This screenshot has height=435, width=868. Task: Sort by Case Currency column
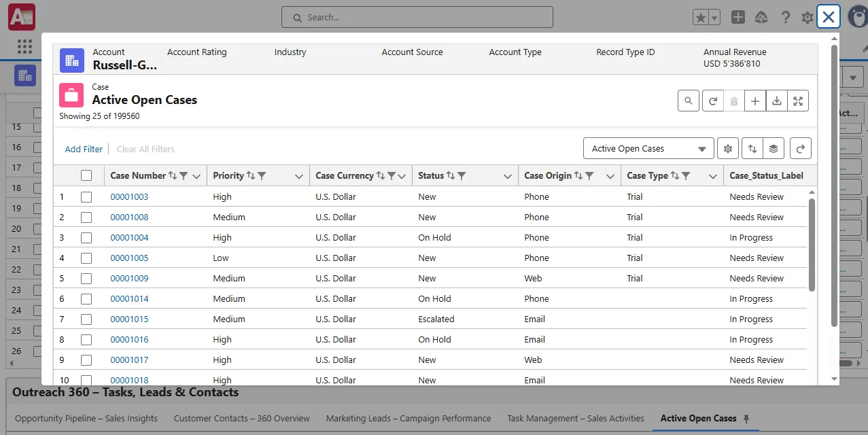tap(381, 175)
